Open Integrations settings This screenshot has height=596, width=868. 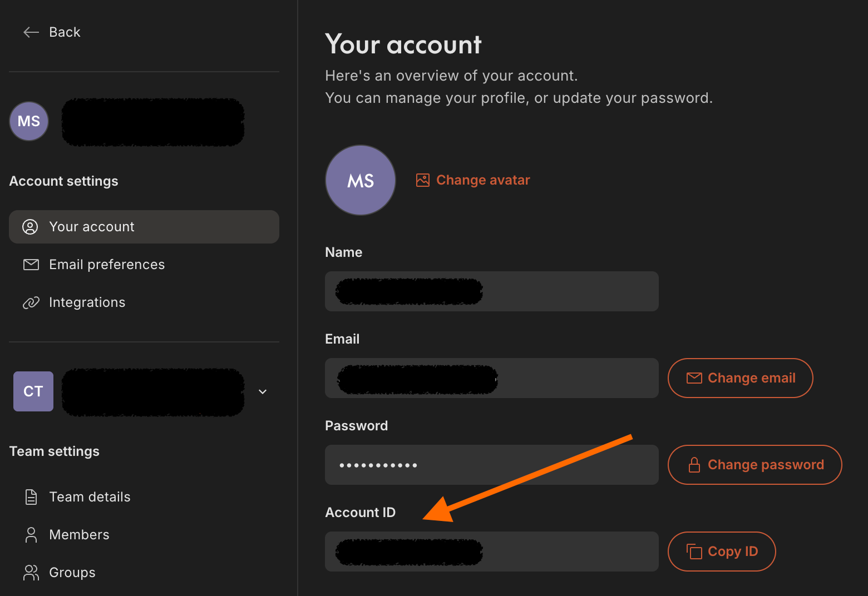coord(87,302)
